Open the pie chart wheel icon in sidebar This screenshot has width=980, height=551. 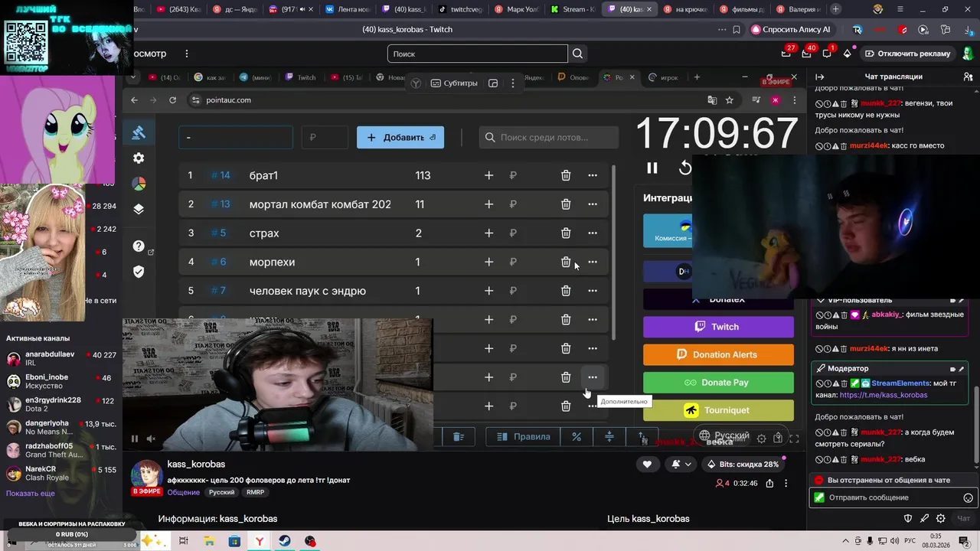click(139, 184)
